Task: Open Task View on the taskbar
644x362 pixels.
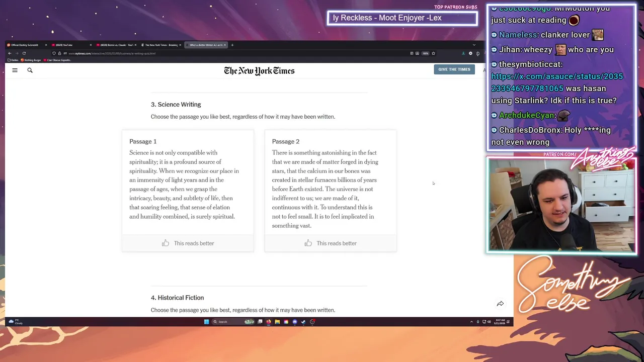Action: click(x=260, y=322)
